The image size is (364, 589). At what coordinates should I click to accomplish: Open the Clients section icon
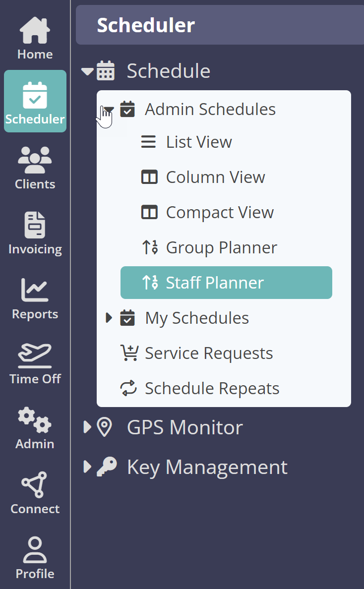[x=35, y=160]
